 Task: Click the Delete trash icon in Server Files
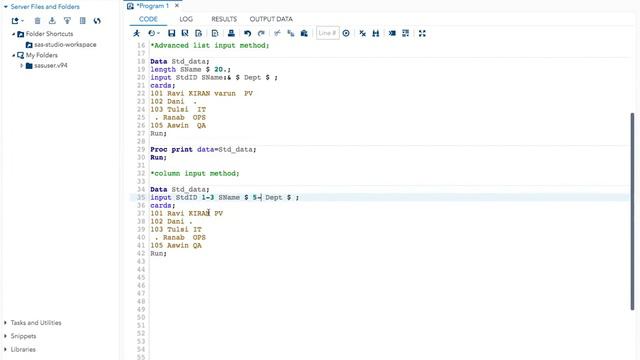pyautogui.click(x=37, y=21)
